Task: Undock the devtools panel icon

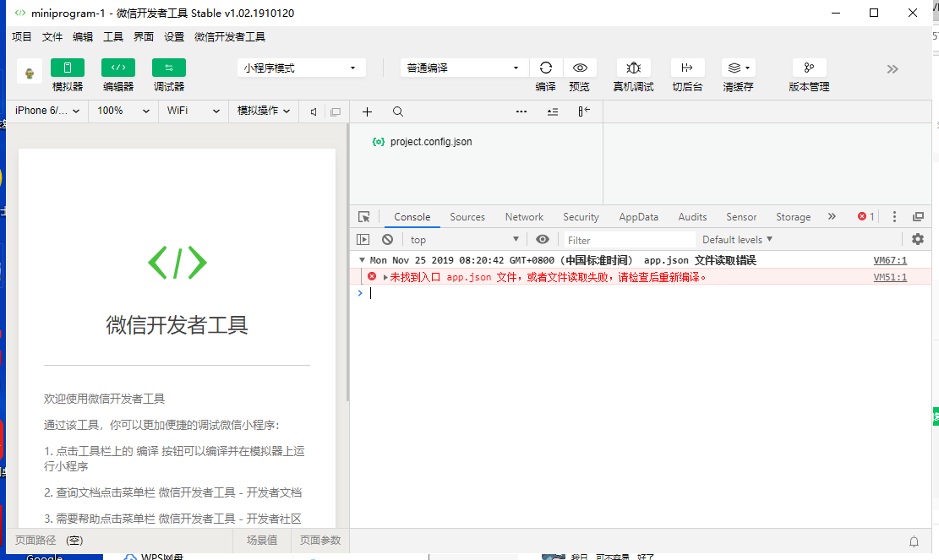Action: (918, 216)
